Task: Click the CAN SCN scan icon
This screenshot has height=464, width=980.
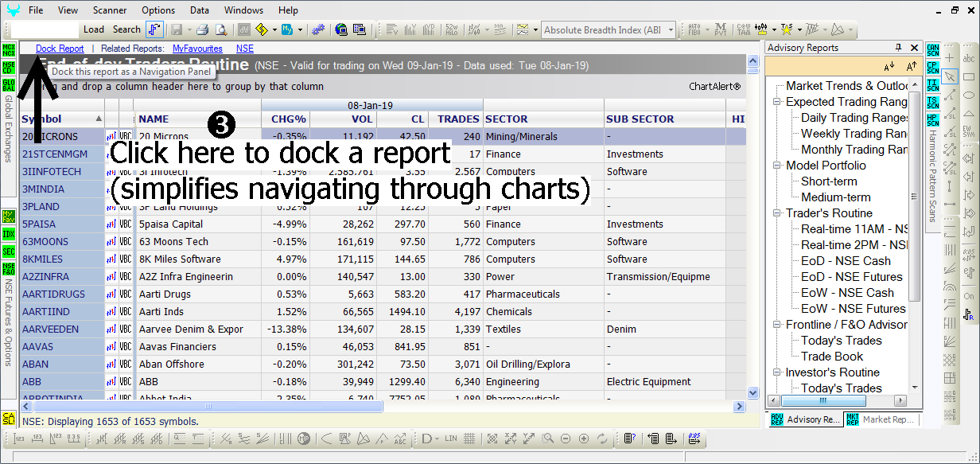Action: pos(933,50)
